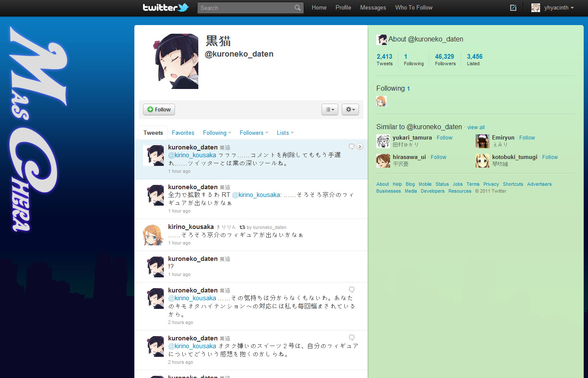Click kirino_kousaka avatar on the retweeted tweet

153,235
